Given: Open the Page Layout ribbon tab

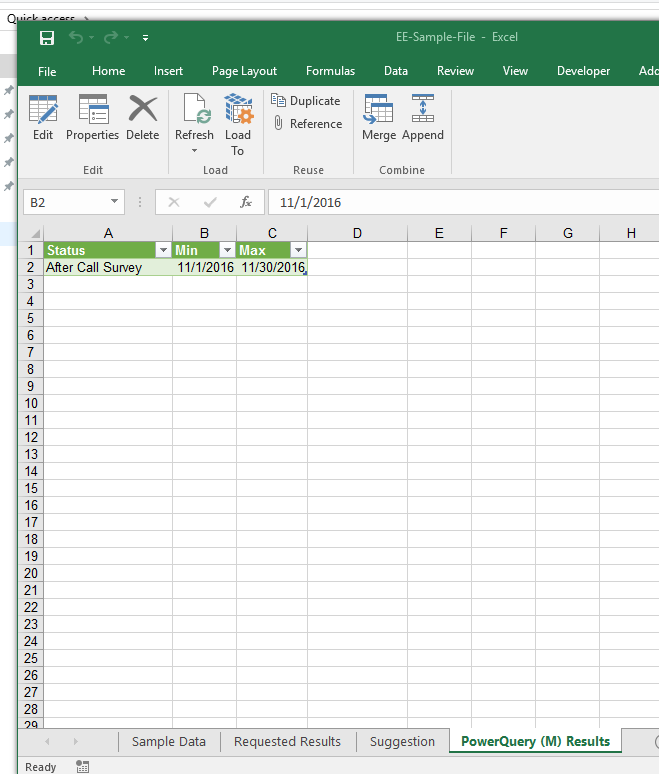Looking at the screenshot, I should click(x=244, y=71).
